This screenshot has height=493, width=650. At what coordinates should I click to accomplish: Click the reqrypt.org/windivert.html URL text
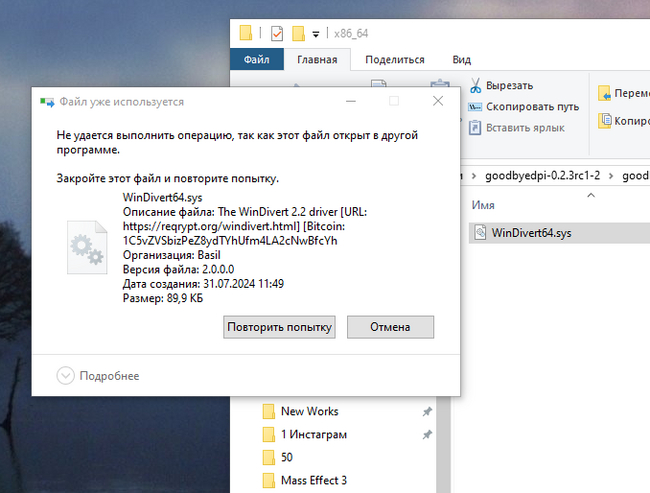coord(211,226)
